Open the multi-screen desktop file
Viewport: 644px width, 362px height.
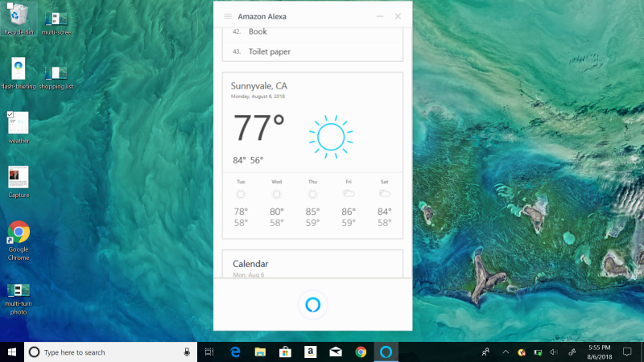56,23
